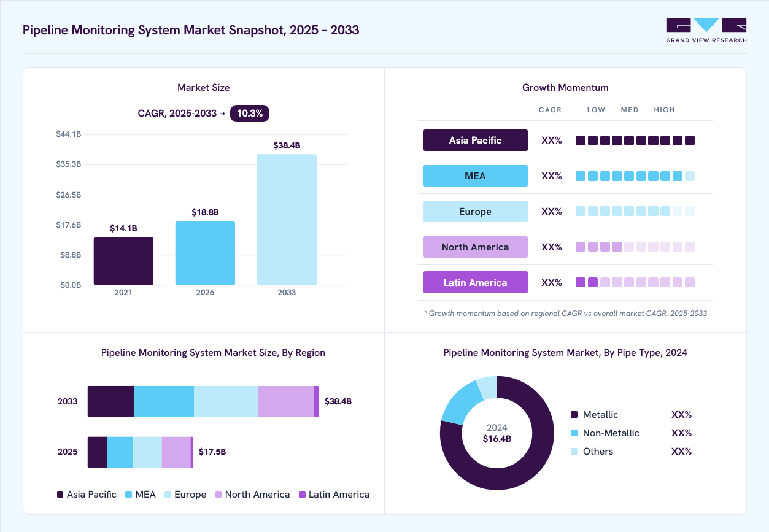
Task: Click North America growth momentum meter
Action: coord(635,247)
